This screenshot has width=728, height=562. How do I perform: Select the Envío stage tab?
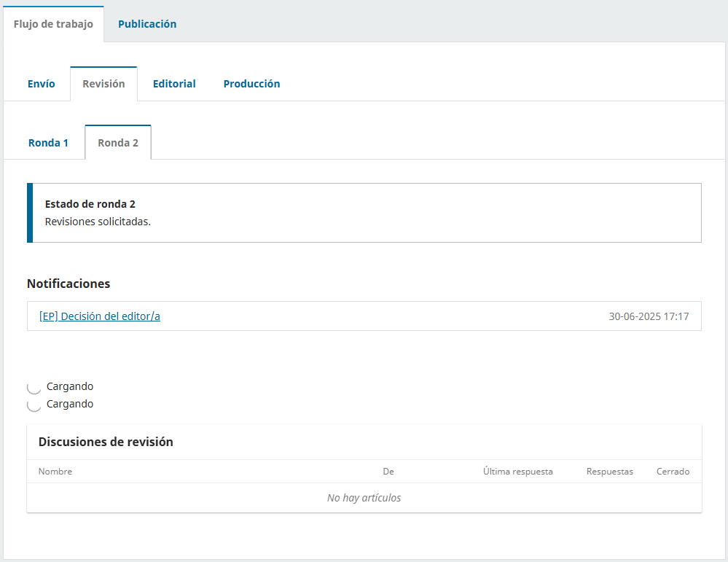(x=42, y=84)
